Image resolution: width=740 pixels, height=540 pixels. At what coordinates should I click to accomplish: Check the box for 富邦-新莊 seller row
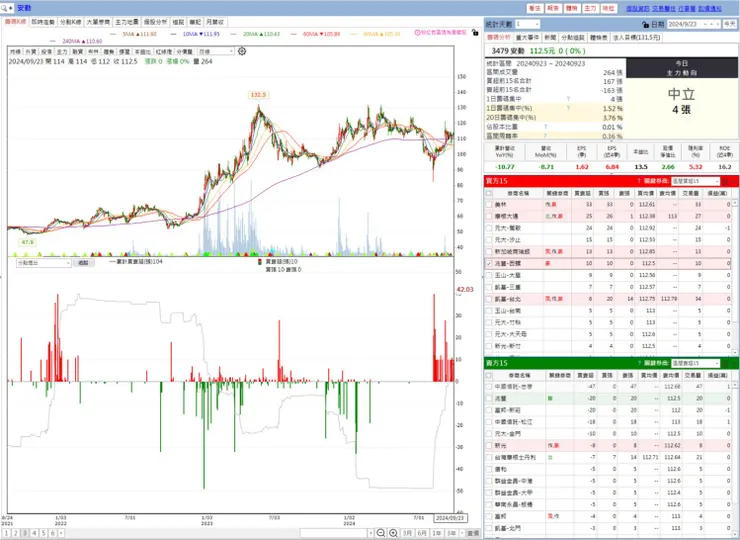click(489, 410)
